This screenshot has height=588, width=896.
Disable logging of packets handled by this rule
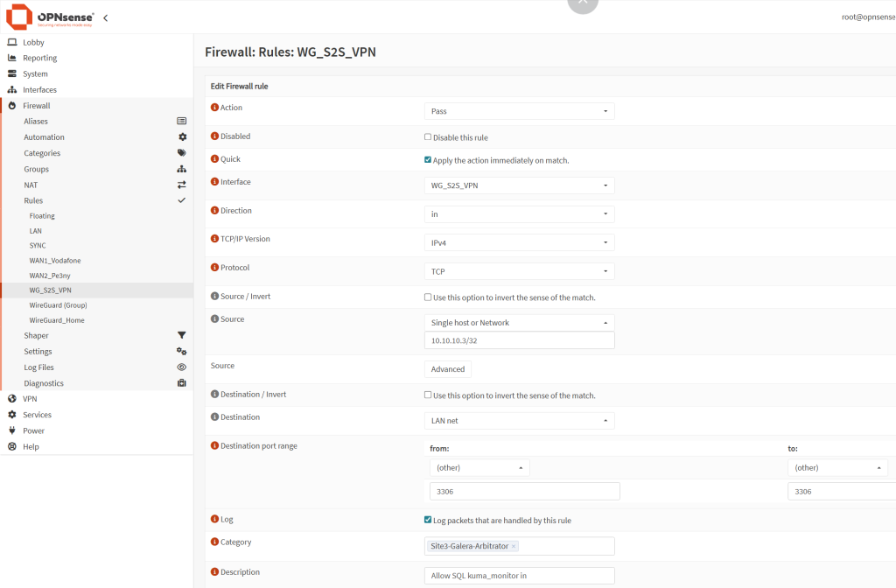(x=427, y=519)
